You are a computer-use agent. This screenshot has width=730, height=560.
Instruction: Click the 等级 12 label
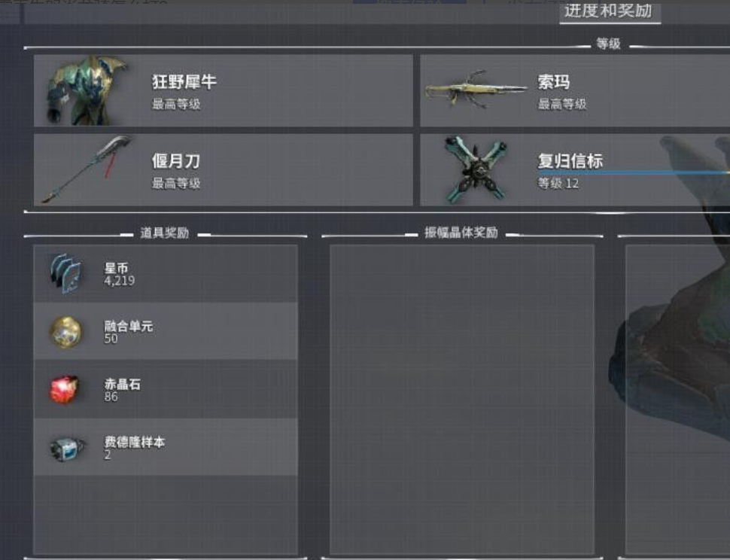click(558, 184)
